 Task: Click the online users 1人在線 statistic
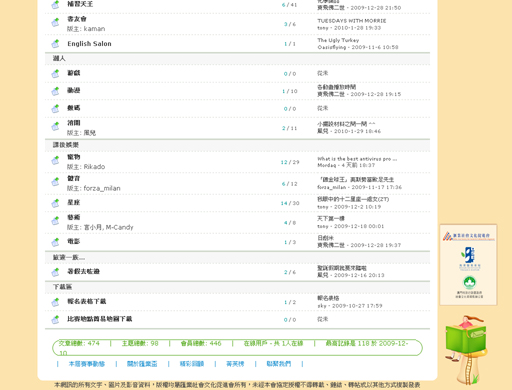click(273, 343)
